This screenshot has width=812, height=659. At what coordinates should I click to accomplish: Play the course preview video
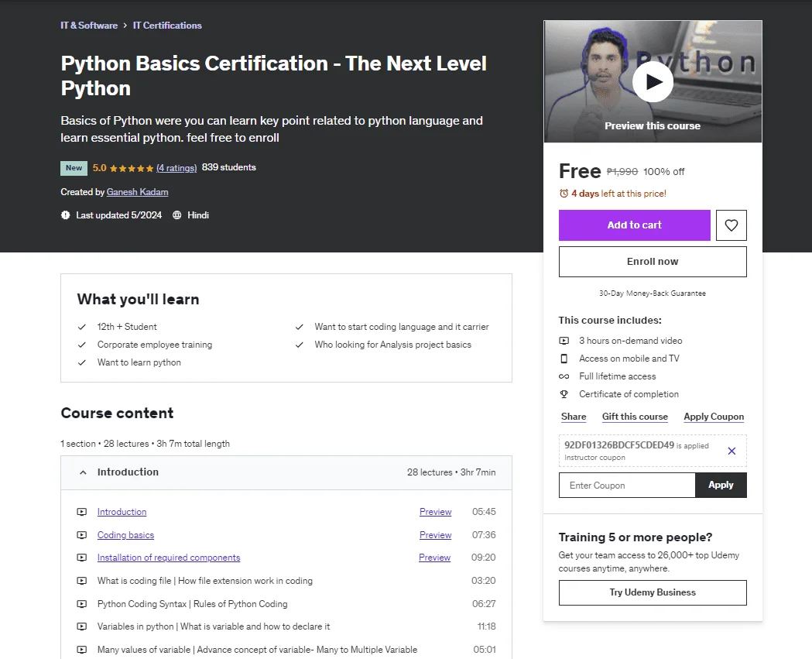(653, 81)
